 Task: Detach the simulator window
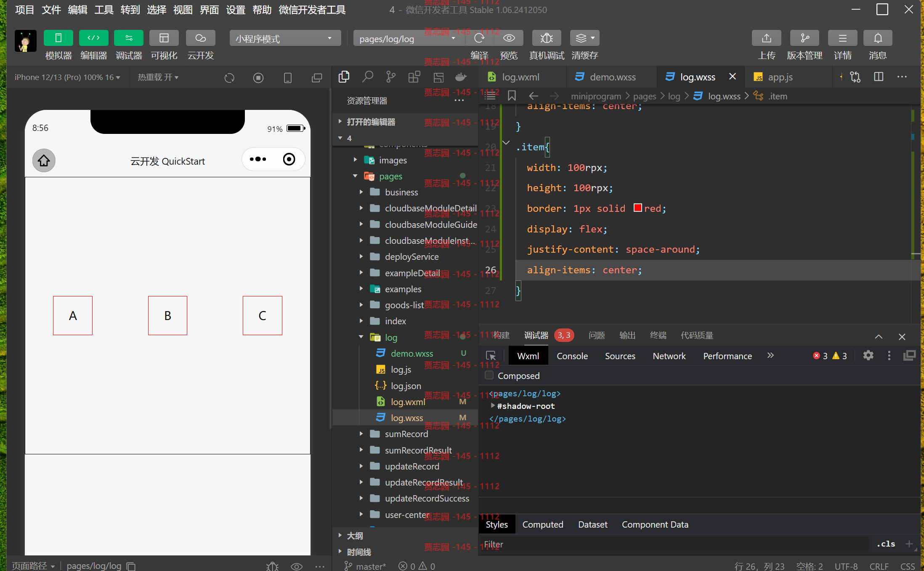(317, 78)
